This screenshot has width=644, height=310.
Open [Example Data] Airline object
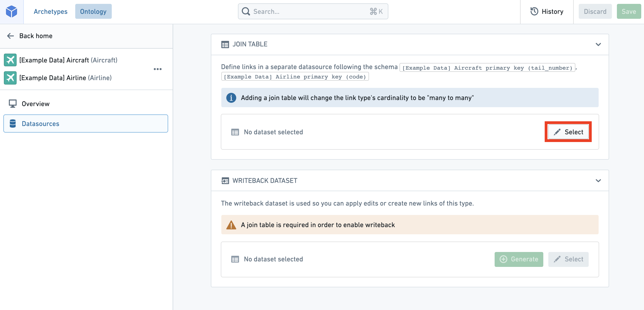click(x=66, y=78)
